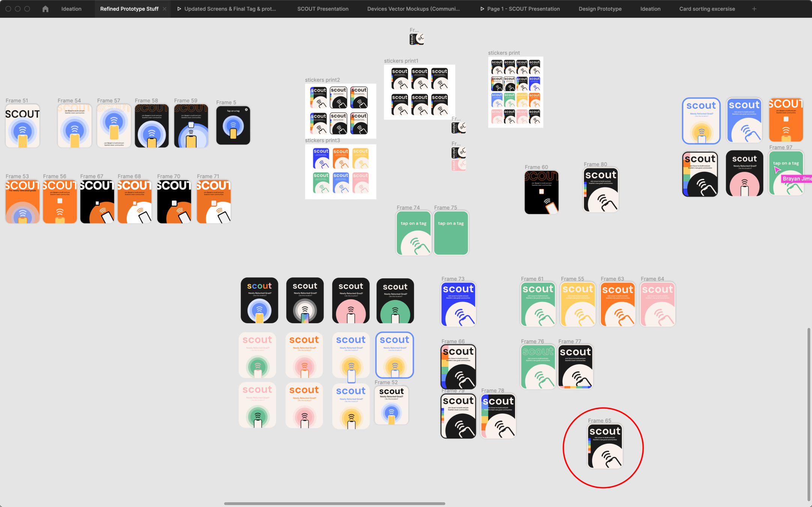The image size is (812, 507).
Task: Select the Frame 65 label
Action: [x=599, y=421]
